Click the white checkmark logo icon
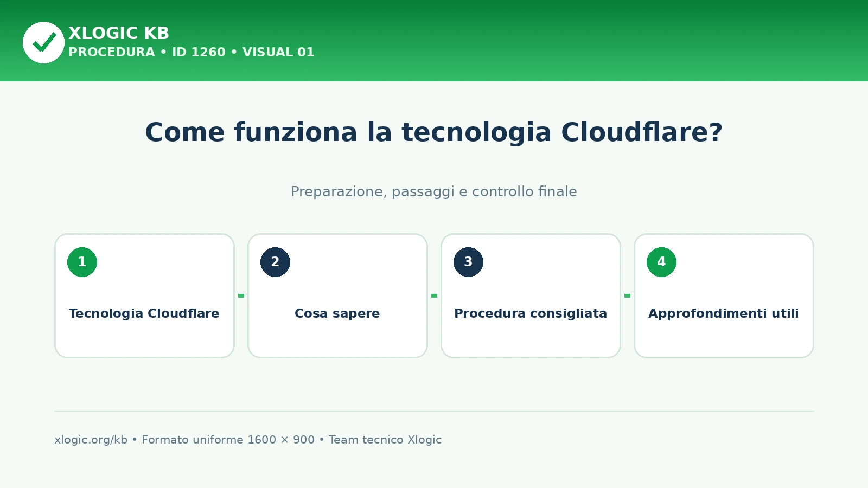Image resolution: width=868 pixels, height=488 pixels. pyautogui.click(x=43, y=42)
